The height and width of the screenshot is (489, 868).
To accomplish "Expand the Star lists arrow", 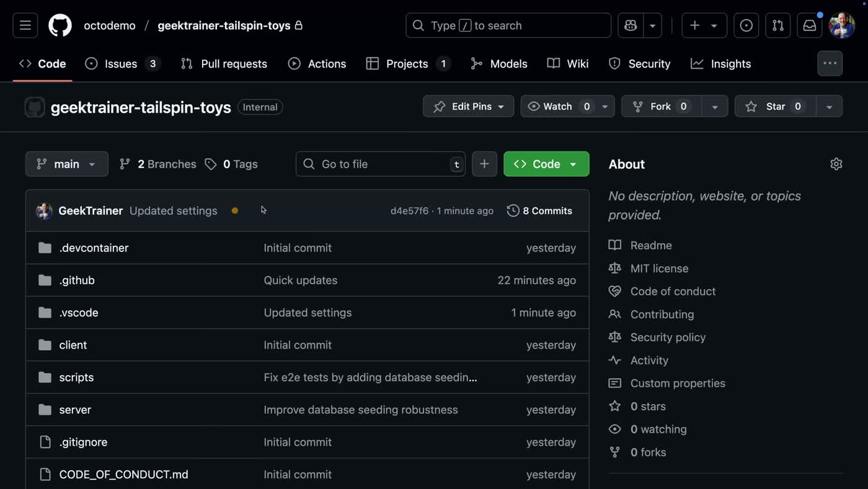I will click(830, 107).
